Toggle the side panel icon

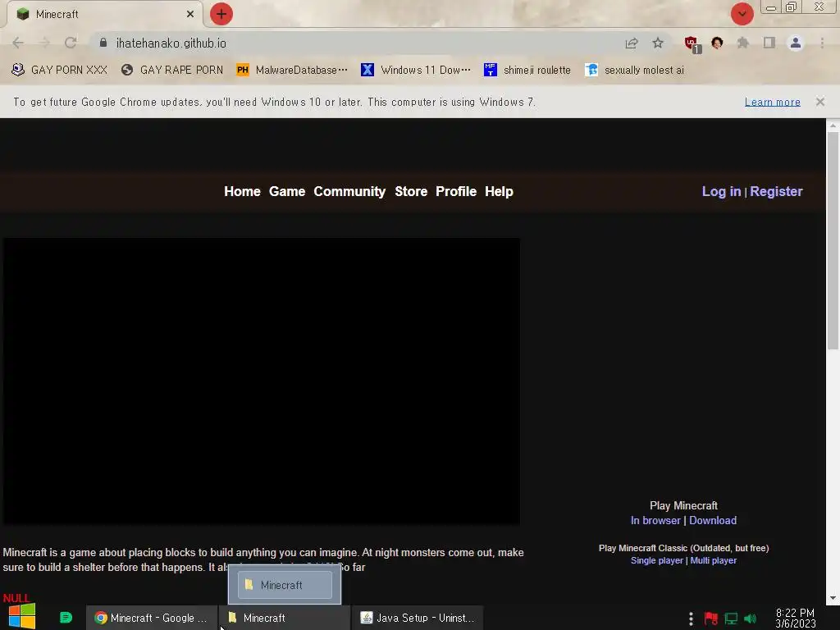tap(769, 43)
